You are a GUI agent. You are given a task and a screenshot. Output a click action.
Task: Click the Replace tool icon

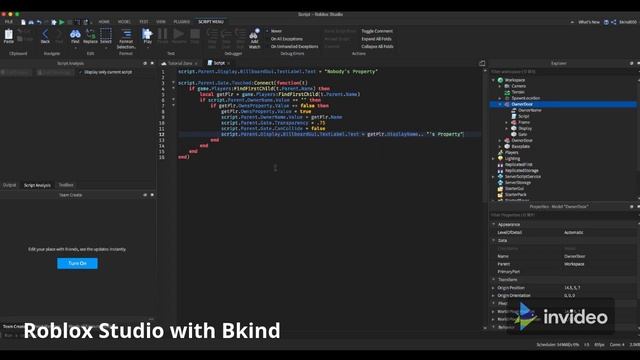click(x=90, y=34)
